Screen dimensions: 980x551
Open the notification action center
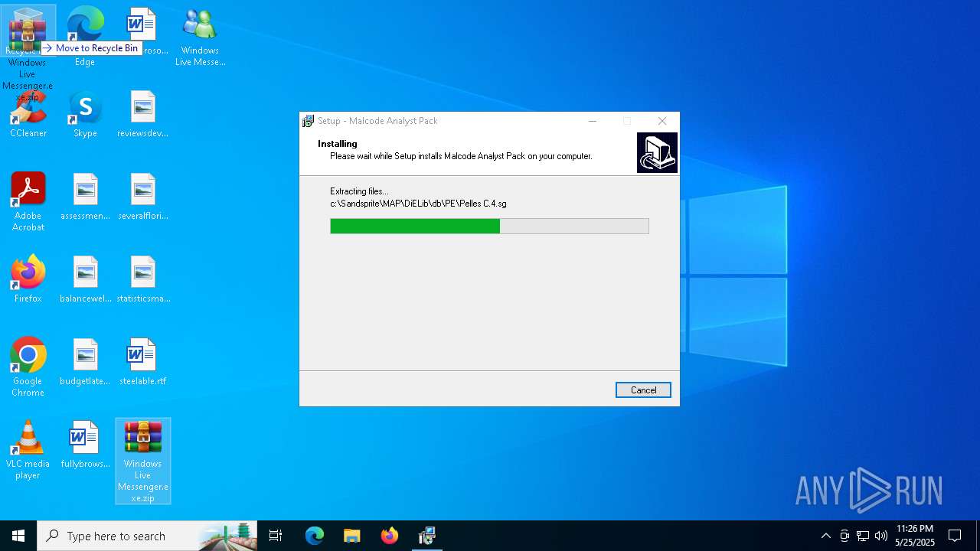955,536
